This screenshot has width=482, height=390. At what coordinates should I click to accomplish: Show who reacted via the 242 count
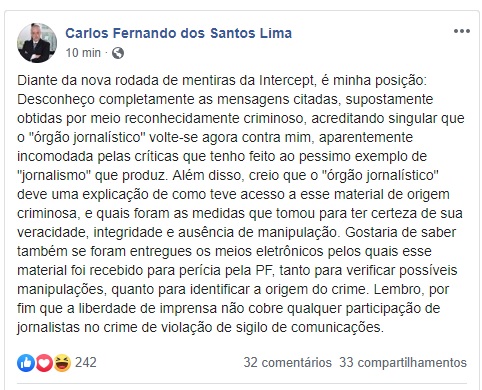pyautogui.click(x=86, y=363)
